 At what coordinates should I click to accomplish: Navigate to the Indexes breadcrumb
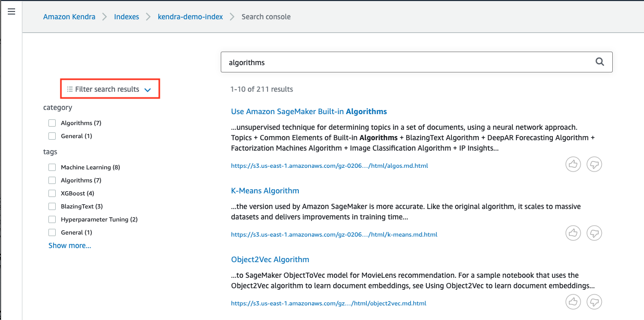tap(127, 17)
